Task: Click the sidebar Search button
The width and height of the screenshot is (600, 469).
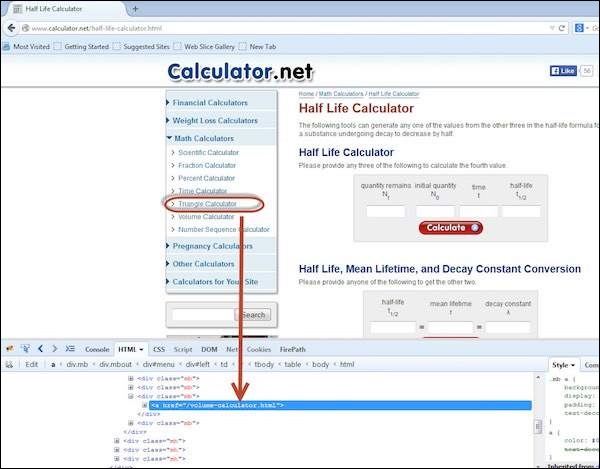Action: tap(253, 315)
